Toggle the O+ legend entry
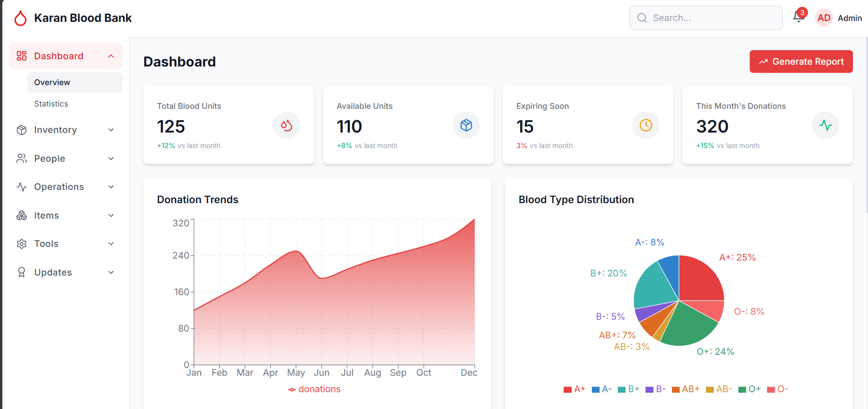868x409 pixels. (x=749, y=389)
